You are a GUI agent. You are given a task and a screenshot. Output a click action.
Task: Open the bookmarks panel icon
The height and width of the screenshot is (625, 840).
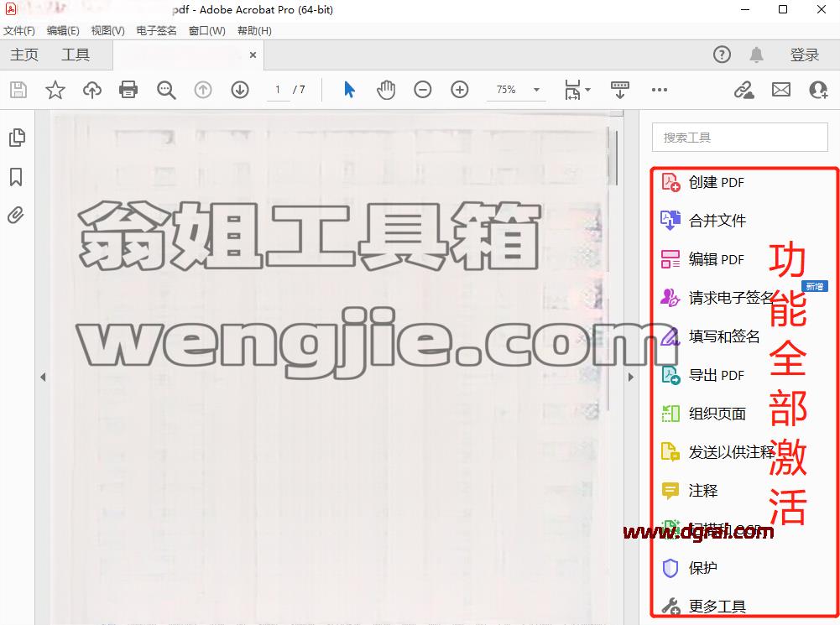click(16, 177)
